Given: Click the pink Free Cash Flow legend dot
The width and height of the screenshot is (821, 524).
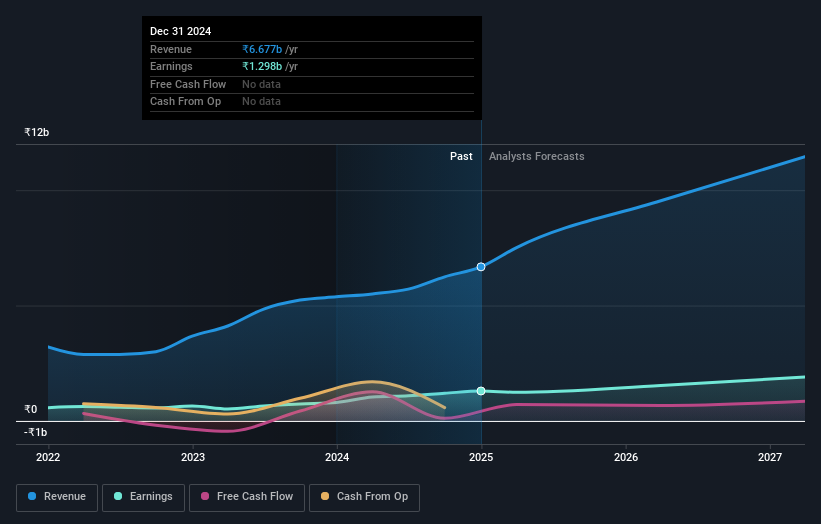Looking at the screenshot, I should (x=205, y=496).
